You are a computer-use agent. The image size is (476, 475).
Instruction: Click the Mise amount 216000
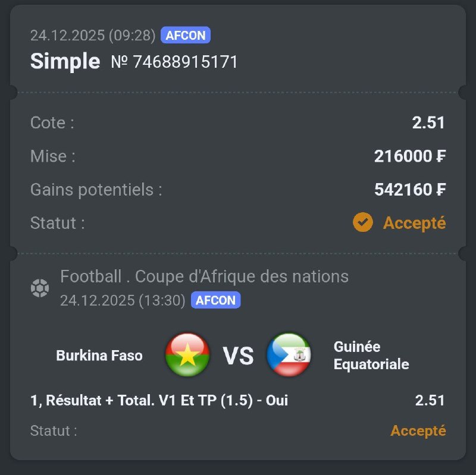point(410,156)
